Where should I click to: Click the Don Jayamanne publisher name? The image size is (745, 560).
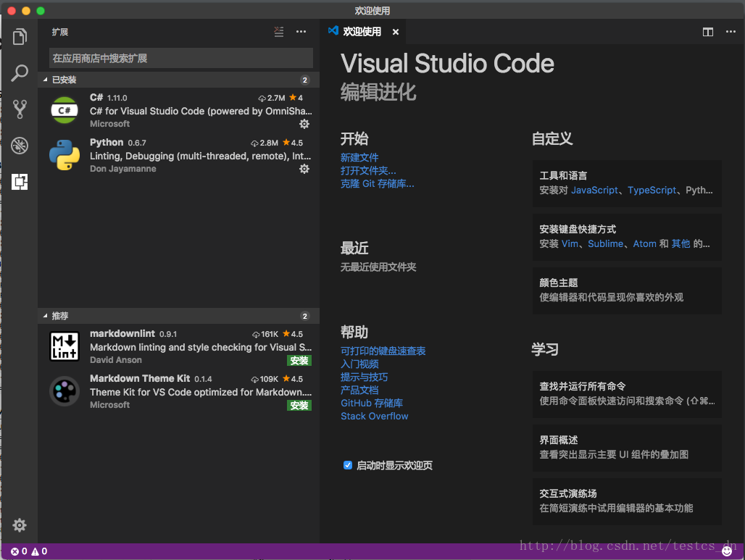click(122, 169)
